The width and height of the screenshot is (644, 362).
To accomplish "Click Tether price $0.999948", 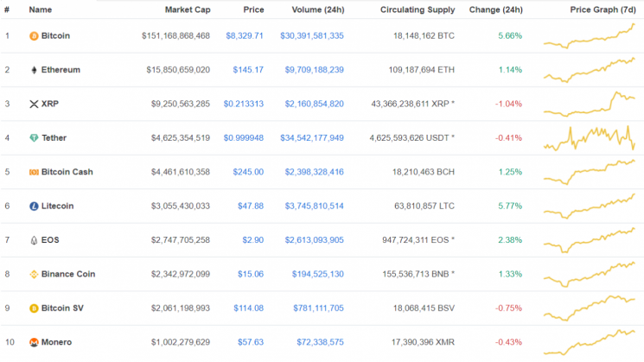I will (x=244, y=138).
